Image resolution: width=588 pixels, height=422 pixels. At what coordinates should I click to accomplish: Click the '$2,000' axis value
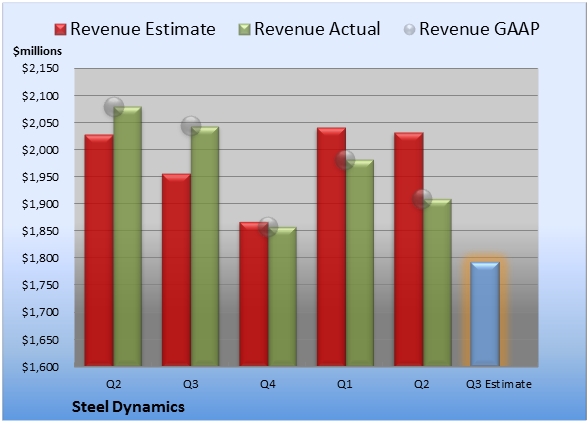pos(40,150)
